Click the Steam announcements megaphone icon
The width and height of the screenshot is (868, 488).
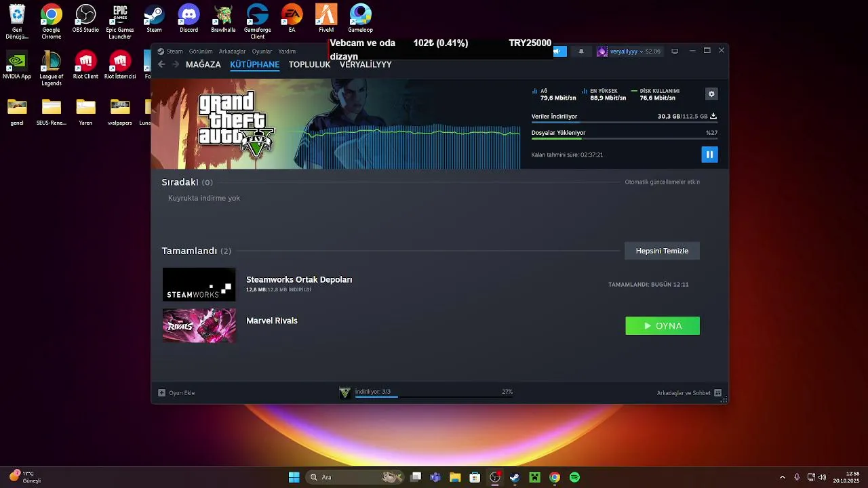558,52
